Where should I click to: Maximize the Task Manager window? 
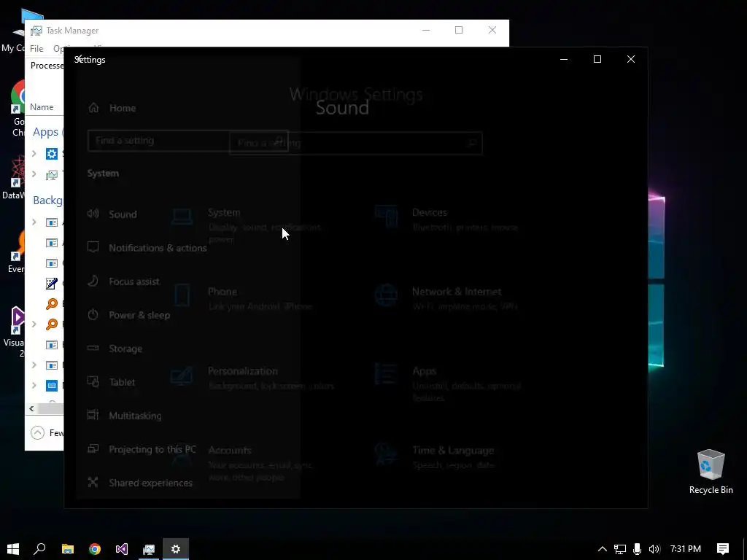459,30
